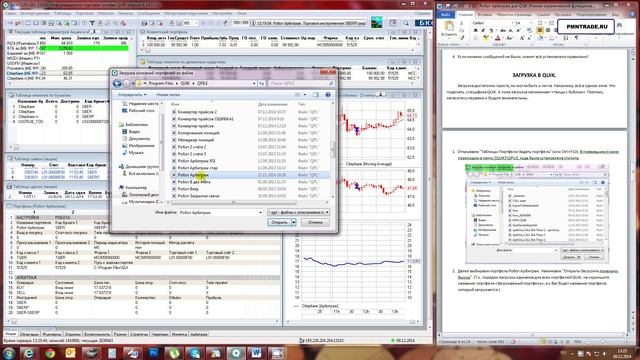Open the 'Файл' tab in Word
The width and height of the screenshot is (640, 360).
point(445,14)
